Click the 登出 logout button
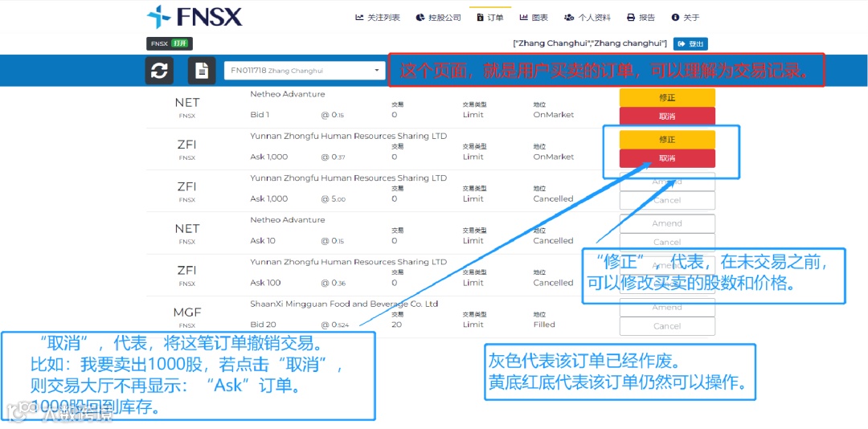 pos(690,43)
